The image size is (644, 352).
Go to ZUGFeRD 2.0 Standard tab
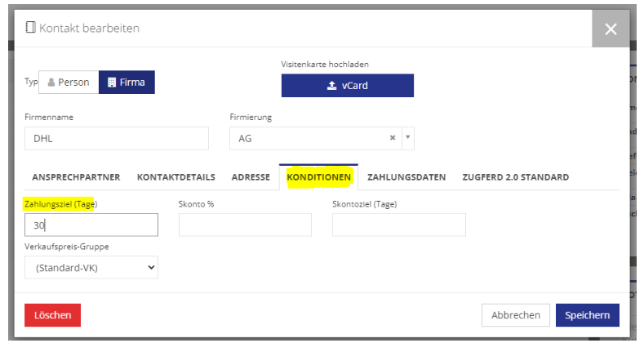coord(516,177)
